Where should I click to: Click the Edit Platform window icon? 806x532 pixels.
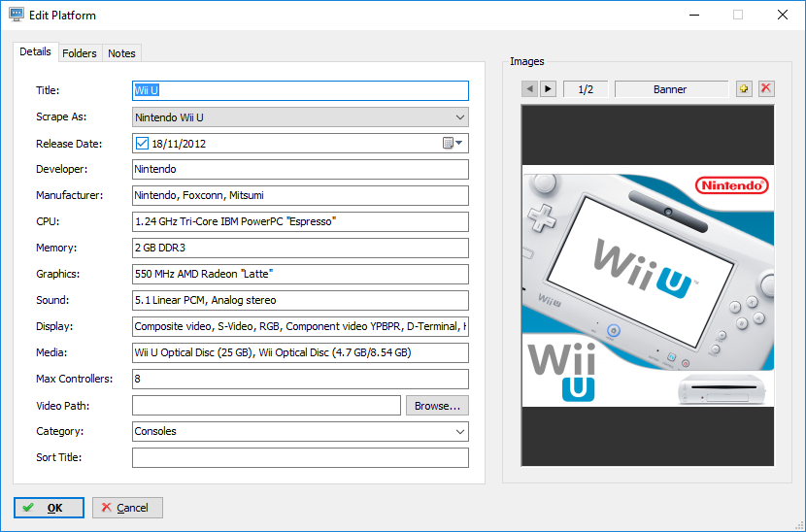click(17, 15)
